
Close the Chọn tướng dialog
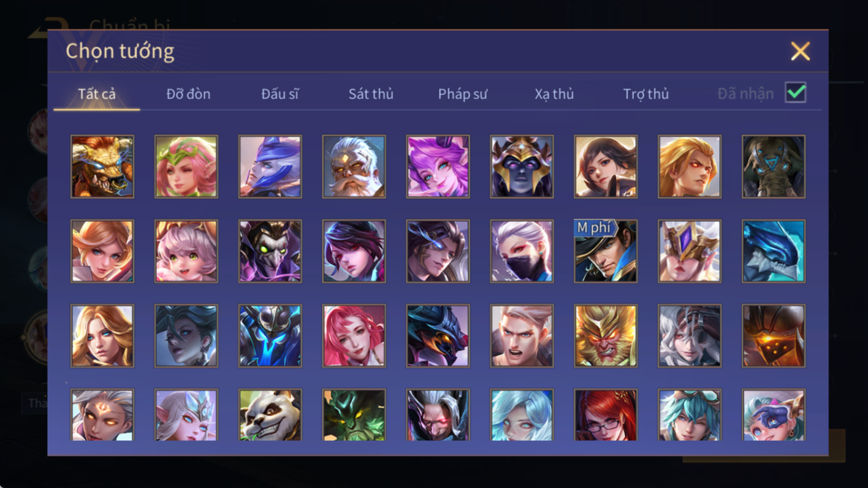pos(800,51)
